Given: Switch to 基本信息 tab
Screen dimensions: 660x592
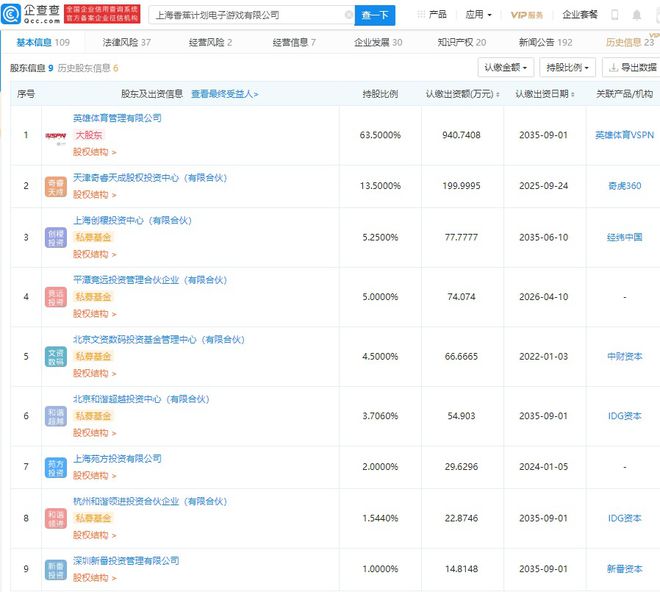Looking at the screenshot, I should 43,43.
